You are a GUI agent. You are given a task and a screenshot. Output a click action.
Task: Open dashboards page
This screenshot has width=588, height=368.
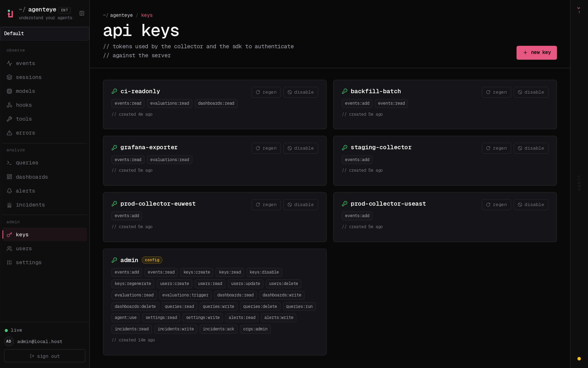click(x=45, y=177)
